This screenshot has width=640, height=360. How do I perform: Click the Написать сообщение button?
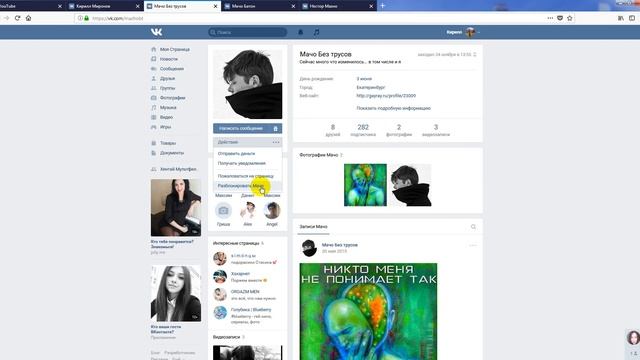[x=241, y=129]
